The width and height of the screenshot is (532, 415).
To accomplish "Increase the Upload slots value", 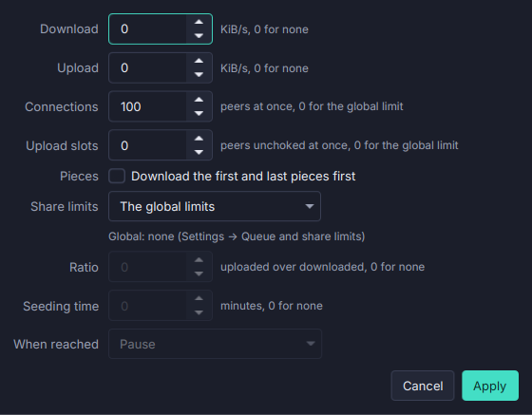I will click(199, 139).
